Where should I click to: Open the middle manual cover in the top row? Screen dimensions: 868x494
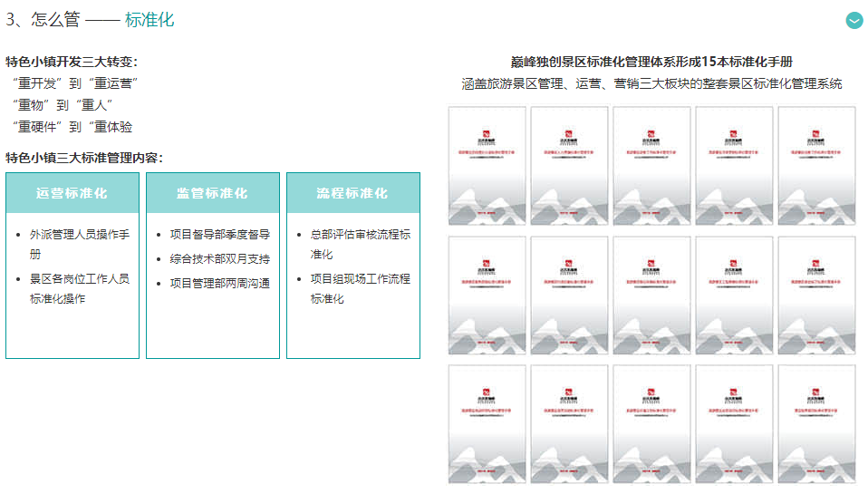point(651,166)
